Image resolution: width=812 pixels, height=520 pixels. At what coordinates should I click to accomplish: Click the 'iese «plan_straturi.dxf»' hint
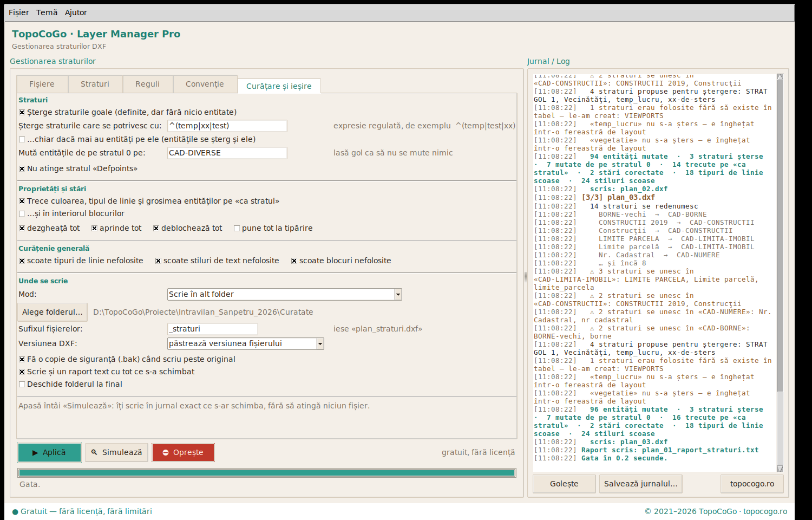point(378,329)
